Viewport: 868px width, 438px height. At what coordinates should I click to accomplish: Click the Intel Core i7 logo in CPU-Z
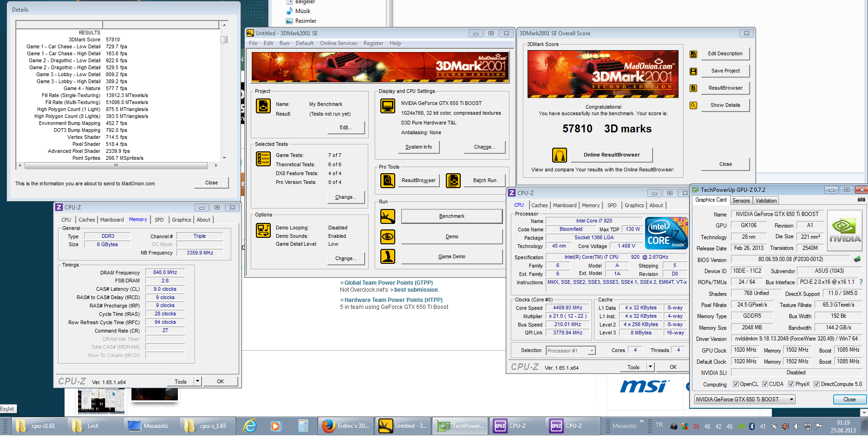(667, 233)
